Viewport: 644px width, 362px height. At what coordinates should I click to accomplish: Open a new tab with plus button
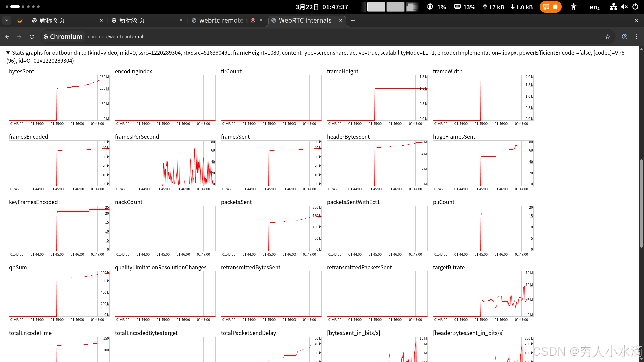pyautogui.click(x=353, y=20)
